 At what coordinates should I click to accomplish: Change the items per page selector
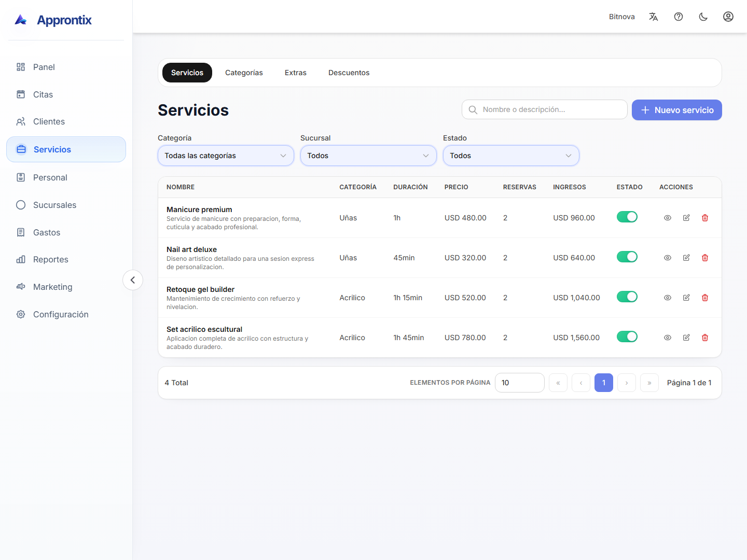(x=520, y=383)
